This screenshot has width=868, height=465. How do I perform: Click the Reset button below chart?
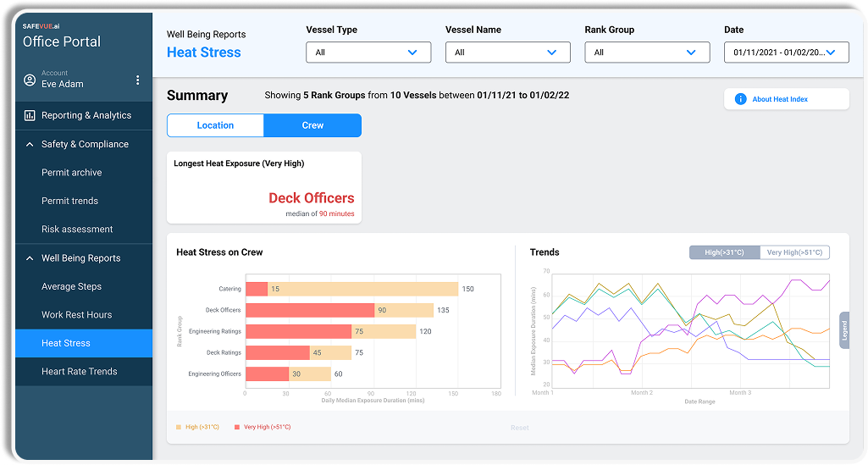tap(519, 428)
